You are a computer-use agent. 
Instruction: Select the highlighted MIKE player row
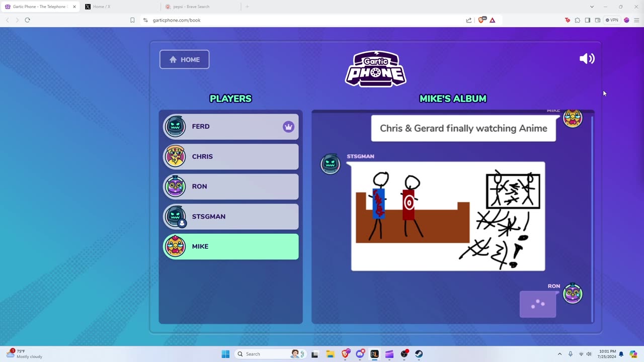point(231,246)
